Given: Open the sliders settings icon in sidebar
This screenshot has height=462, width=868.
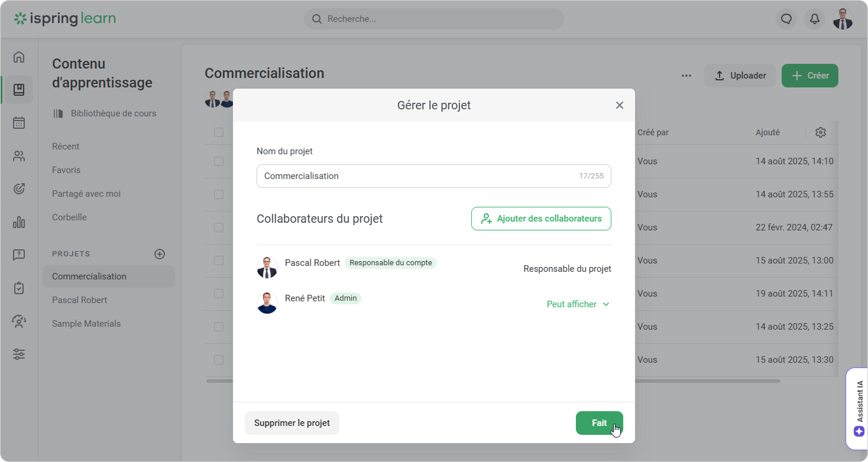Looking at the screenshot, I should 19,354.
